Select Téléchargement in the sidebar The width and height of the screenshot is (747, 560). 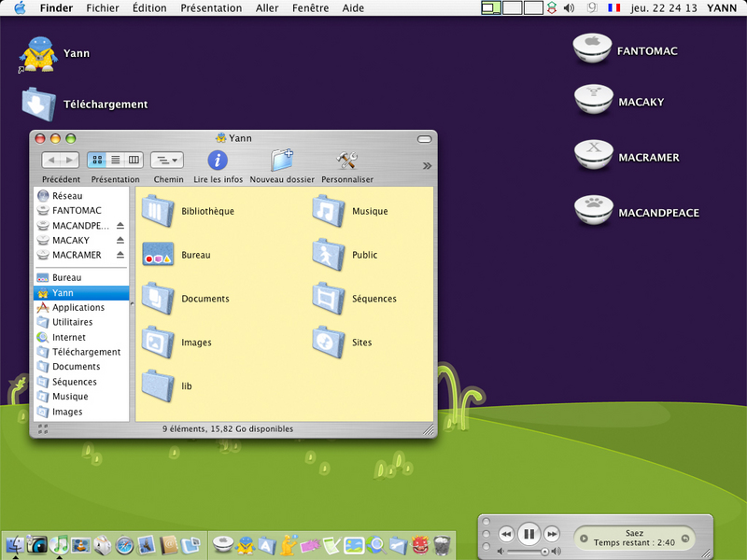[81, 352]
